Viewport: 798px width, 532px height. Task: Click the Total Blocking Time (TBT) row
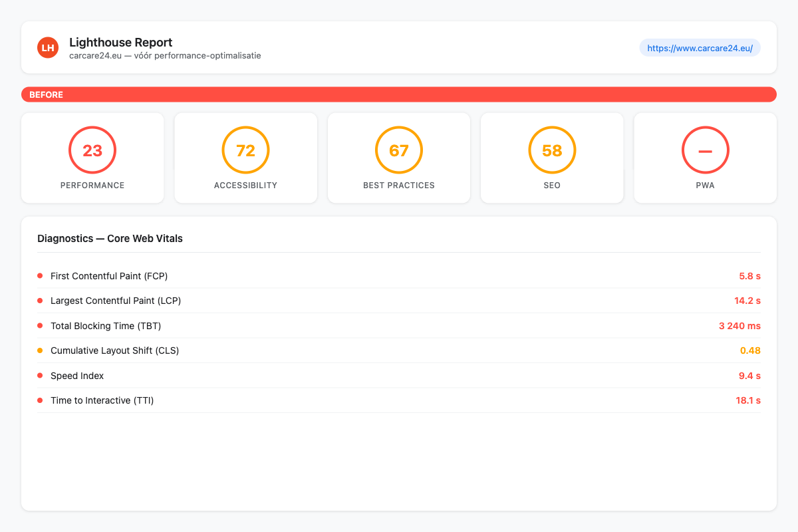(x=399, y=326)
